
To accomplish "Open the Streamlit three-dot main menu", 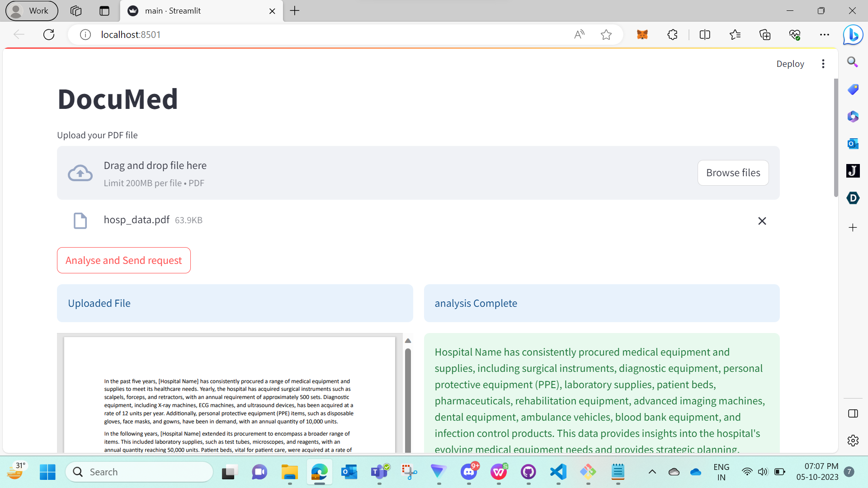I will pos(823,64).
